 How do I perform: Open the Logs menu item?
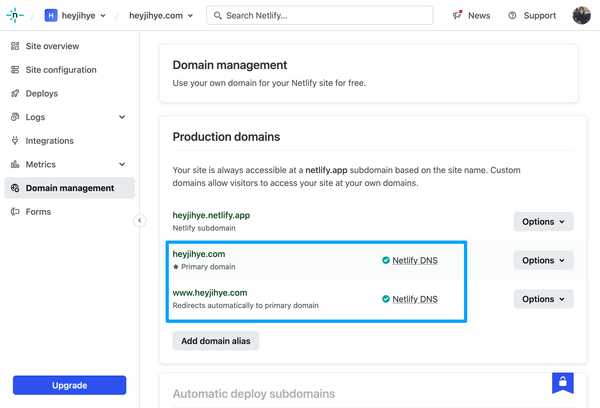(35, 117)
